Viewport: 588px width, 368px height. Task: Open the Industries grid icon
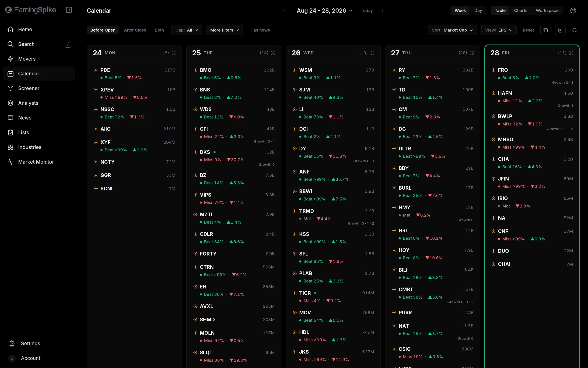(x=10, y=147)
